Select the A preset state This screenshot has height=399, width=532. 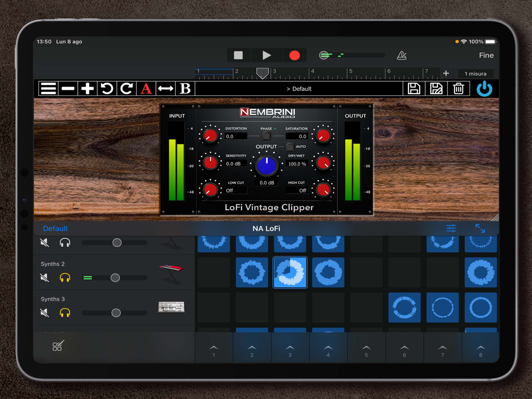[x=146, y=88]
